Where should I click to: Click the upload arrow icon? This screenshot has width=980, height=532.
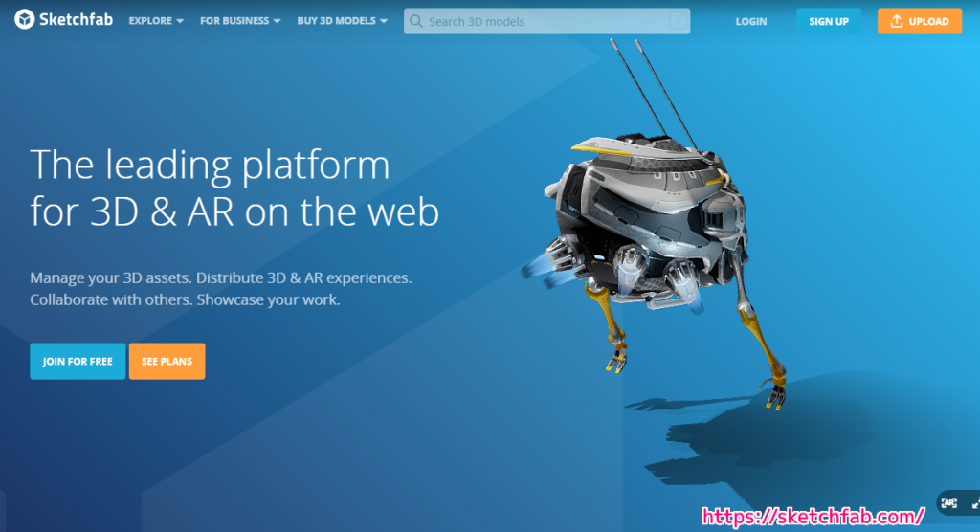[x=896, y=21]
